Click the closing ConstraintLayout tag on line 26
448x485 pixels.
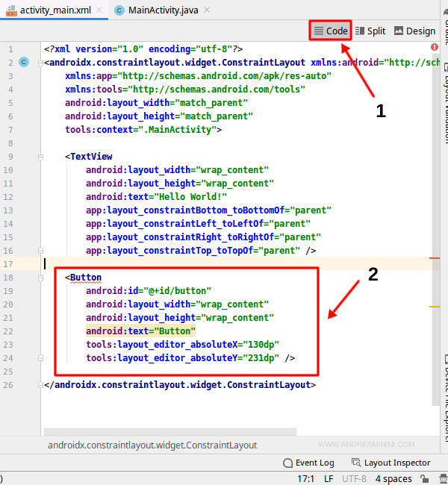pos(180,385)
